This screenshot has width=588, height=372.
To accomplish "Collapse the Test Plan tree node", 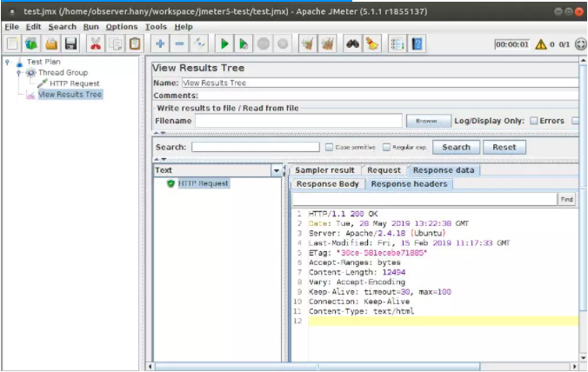I will (x=7, y=63).
